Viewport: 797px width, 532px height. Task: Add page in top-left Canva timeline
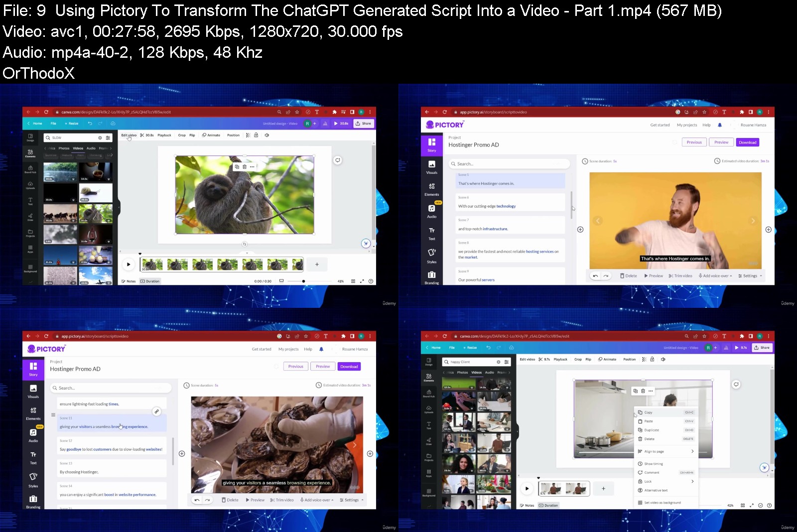(x=317, y=265)
